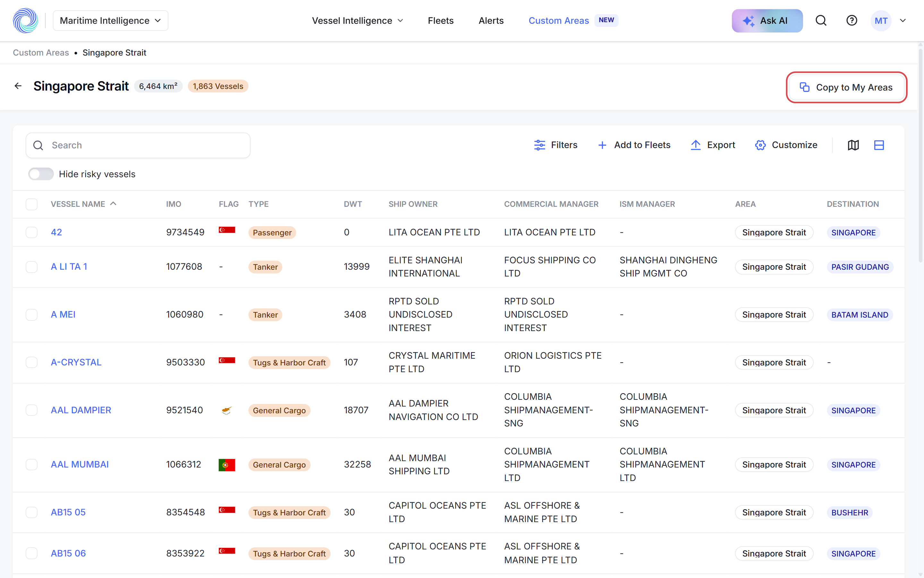Toggle Hide risky vessels switch

coord(41,174)
